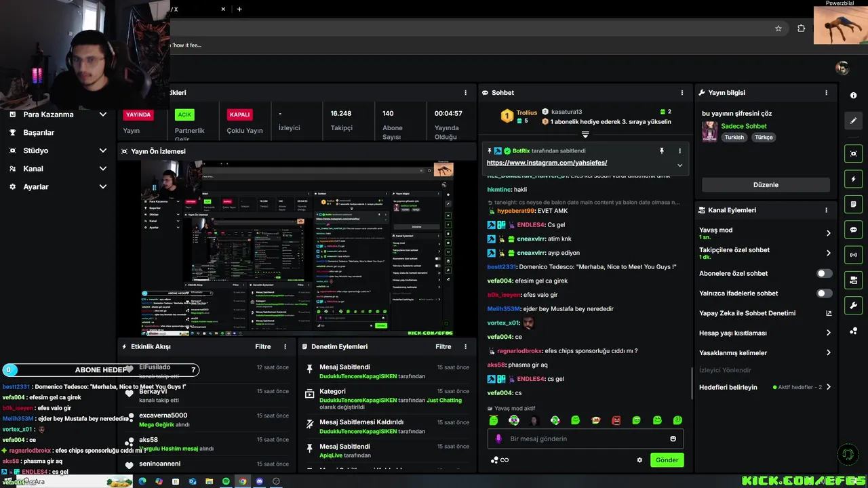Click the AÇIK Partnerlik Gelir status badge
Viewport: 868px width, 488px height.
[x=184, y=115]
